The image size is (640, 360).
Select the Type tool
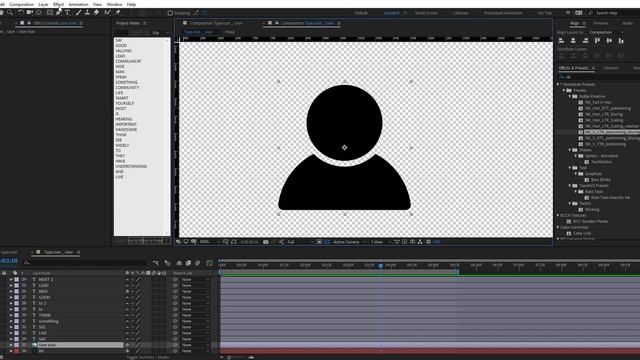click(67, 13)
